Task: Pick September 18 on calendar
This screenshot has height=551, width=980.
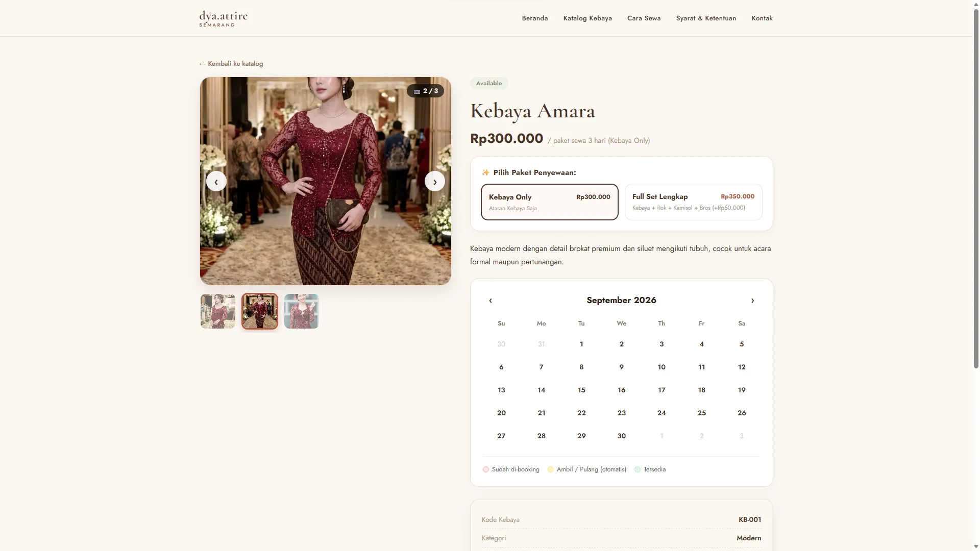Action: (x=701, y=390)
